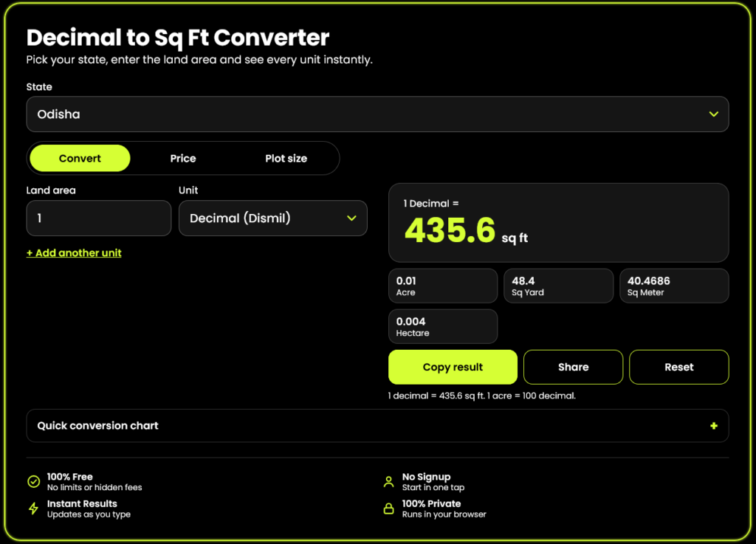This screenshot has width=756, height=544.
Task: Click the person icon beside No Signup
Action: [x=388, y=481]
